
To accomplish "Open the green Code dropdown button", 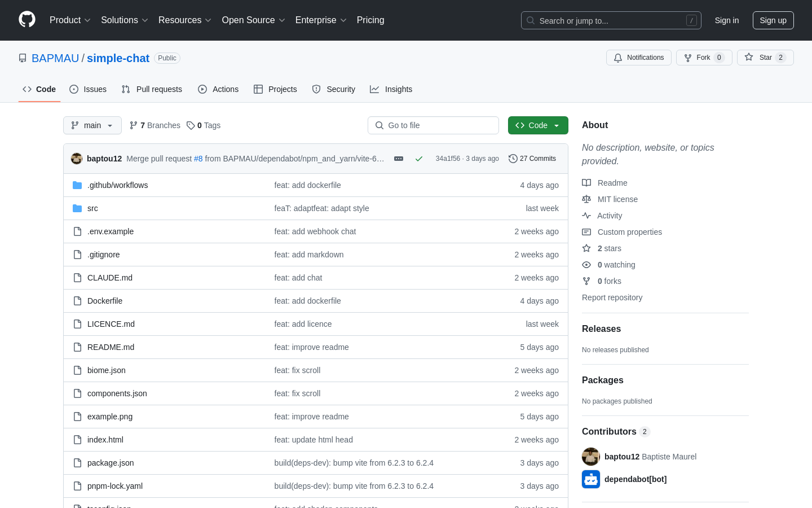I will coord(538,125).
